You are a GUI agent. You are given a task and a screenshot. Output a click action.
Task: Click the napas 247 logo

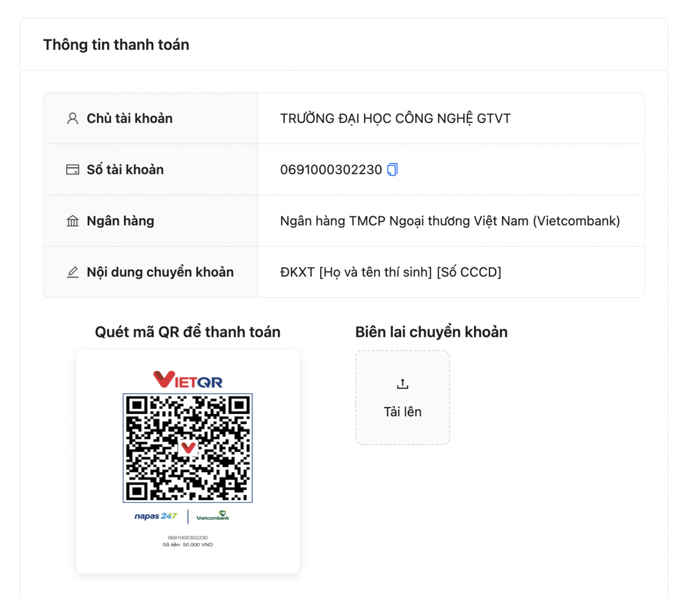coord(156,516)
